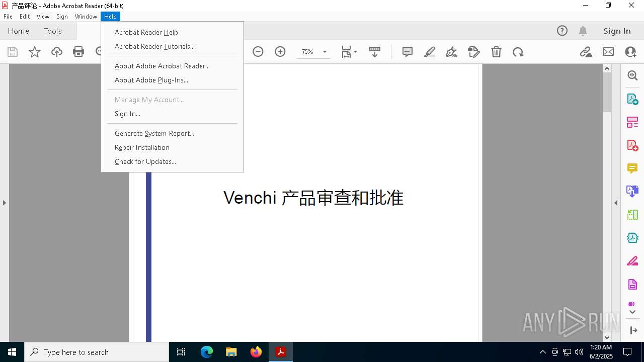Show hidden system tray icons
The width and height of the screenshot is (644, 362).
point(542,352)
